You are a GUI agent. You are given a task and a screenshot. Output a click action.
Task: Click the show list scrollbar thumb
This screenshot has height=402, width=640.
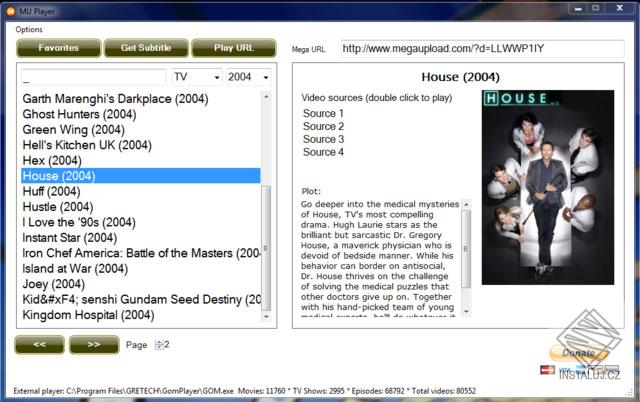266,248
